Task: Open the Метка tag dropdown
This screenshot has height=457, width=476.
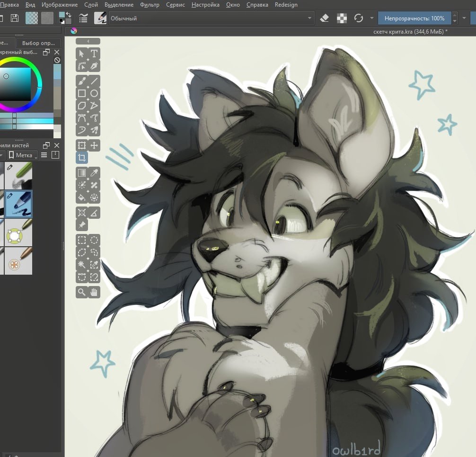Action: pyautogui.click(x=23, y=155)
